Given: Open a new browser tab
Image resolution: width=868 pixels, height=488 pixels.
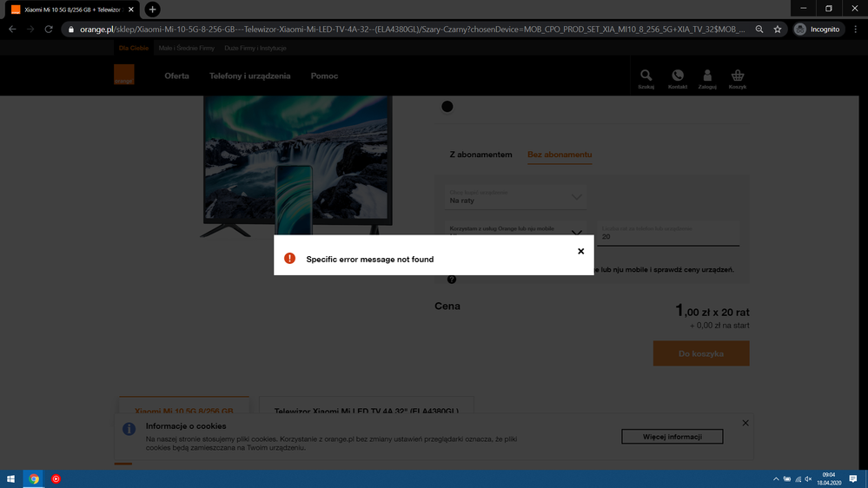Looking at the screenshot, I should tap(152, 10).
